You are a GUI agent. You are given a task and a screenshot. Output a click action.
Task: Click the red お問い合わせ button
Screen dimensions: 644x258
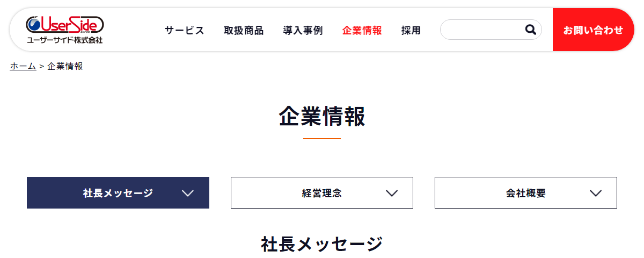(x=593, y=30)
